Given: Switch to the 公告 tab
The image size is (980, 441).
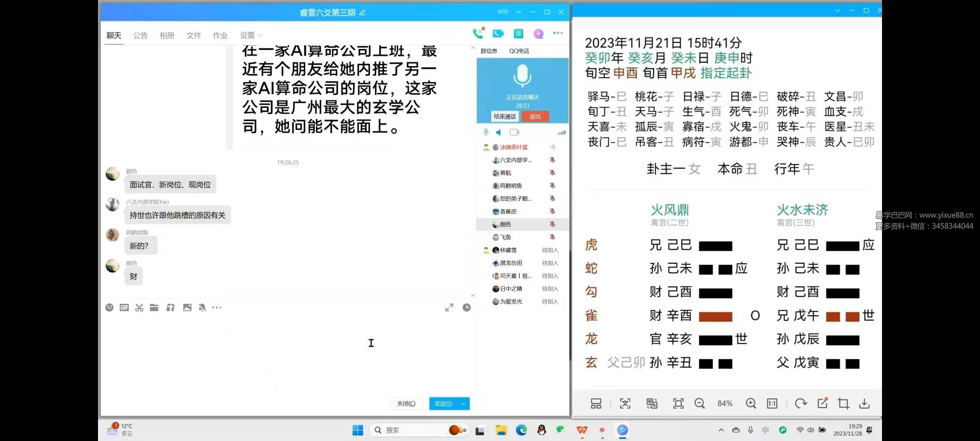Looking at the screenshot, I should click(140, 36).
